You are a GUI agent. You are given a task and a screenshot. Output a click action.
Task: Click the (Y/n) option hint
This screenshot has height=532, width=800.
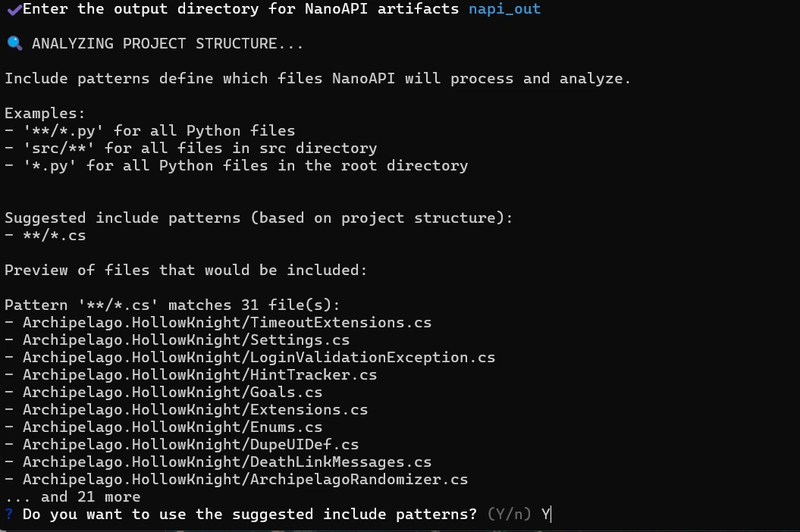click(509, 514)
